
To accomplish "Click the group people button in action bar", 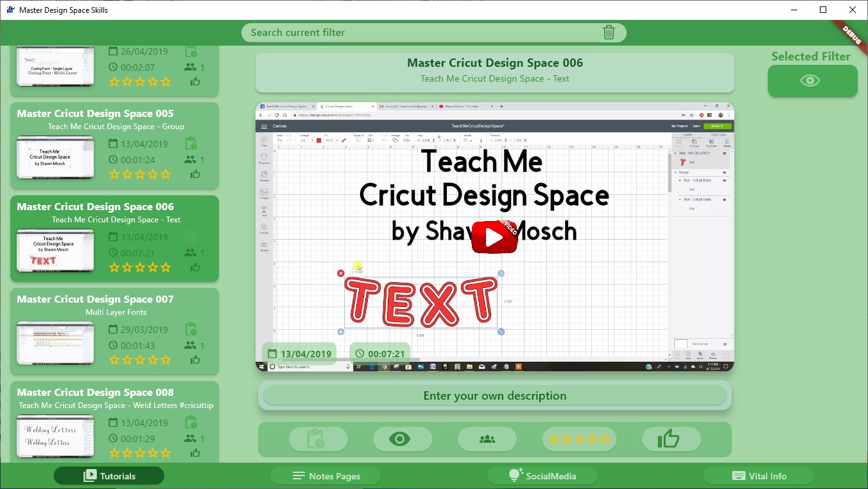I will click(487, 440).
